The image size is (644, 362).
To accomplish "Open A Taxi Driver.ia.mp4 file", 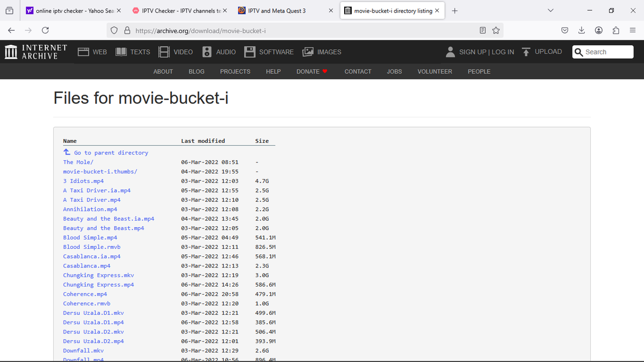I will (x=97, y=191).
